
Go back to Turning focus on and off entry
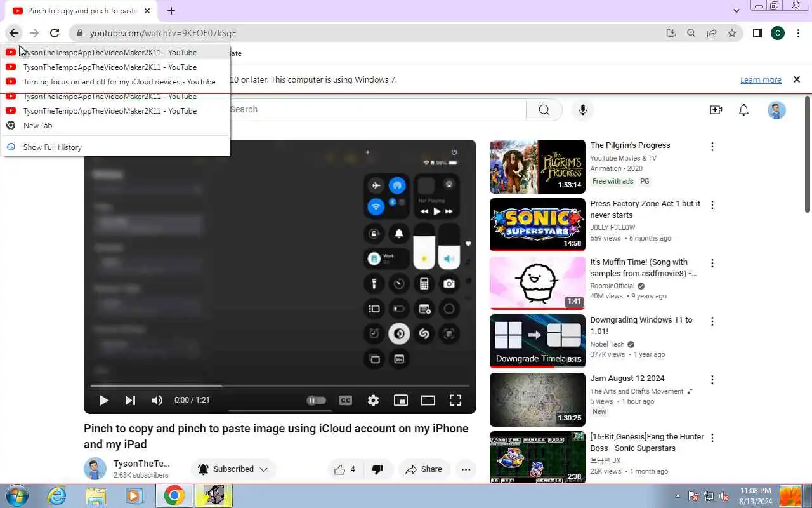(115, 81)
